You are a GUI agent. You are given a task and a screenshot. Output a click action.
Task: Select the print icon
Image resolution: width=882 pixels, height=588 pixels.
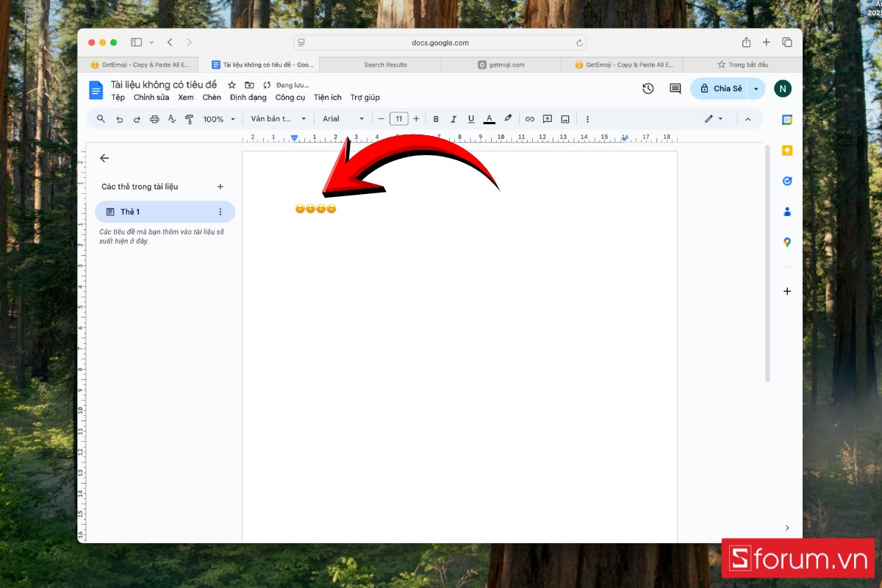coord(154,118)
